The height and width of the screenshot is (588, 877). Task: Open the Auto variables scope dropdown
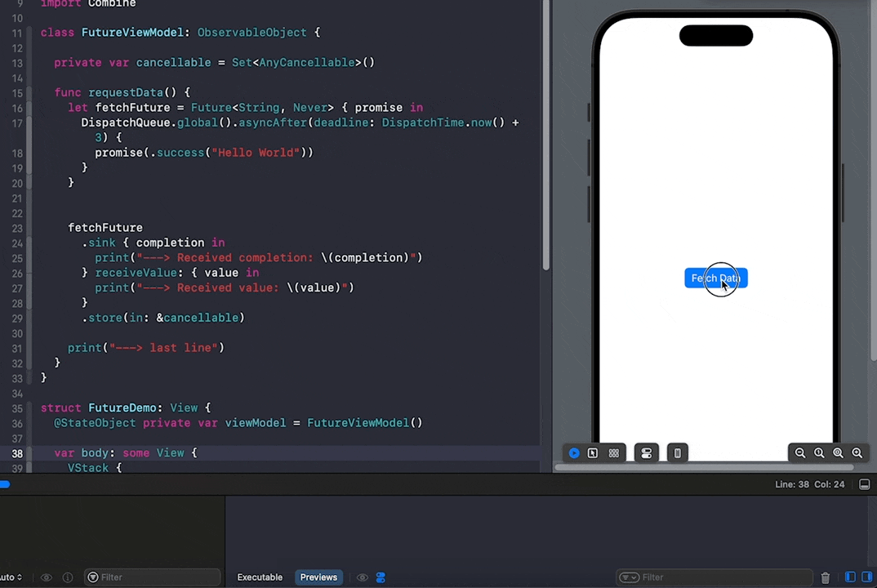(11, 577)
